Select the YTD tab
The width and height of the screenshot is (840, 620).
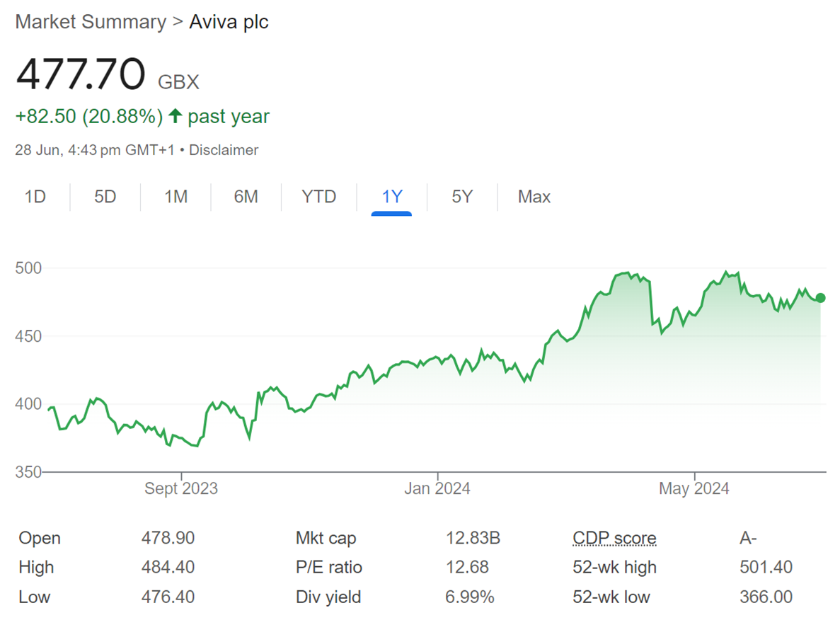[318, 197]
